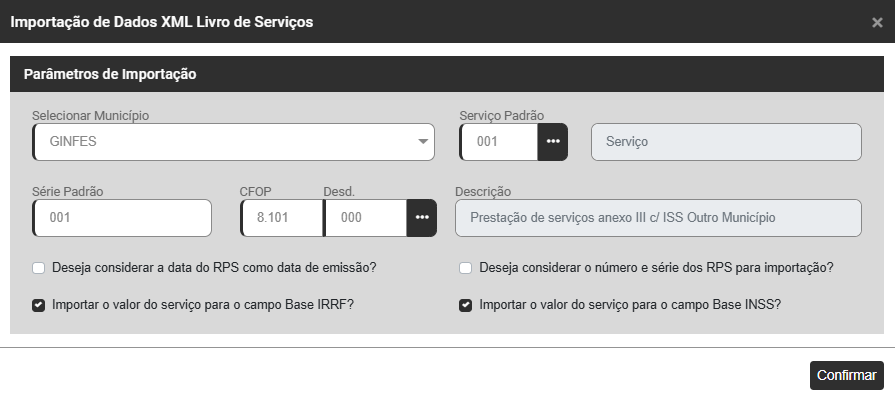Click the Desd. field containing 000
Image resolution: width=895 pixels, height=402 pixels.
[x=365, y=218]
